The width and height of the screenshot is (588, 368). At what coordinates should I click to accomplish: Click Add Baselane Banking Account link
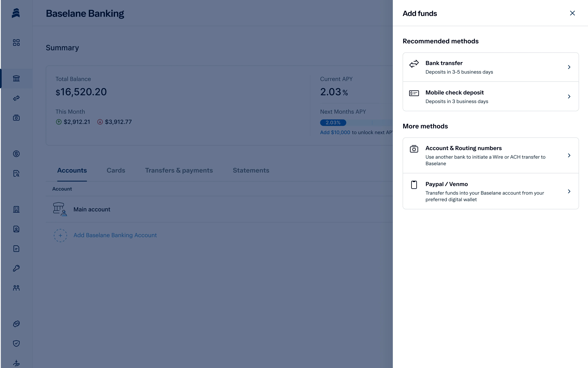115,235
